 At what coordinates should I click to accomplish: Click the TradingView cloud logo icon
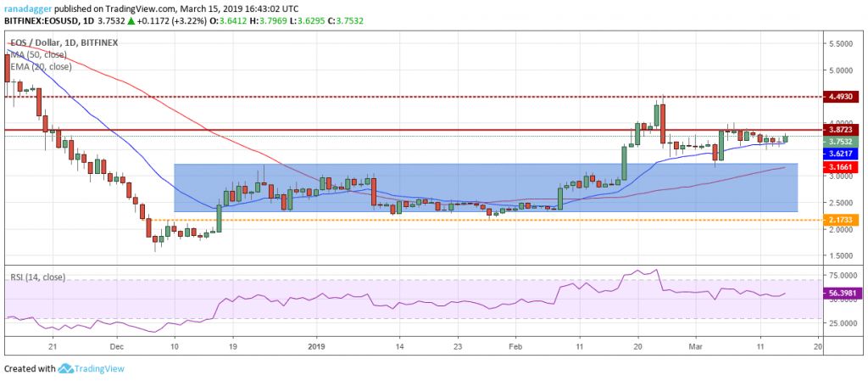(x=66, y=369)
